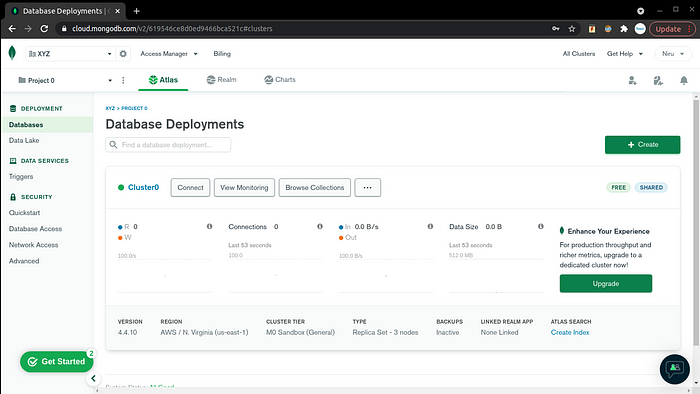Click View Monitoring button
This screenshot has width=700, height=394.
[x=244, y=187]
